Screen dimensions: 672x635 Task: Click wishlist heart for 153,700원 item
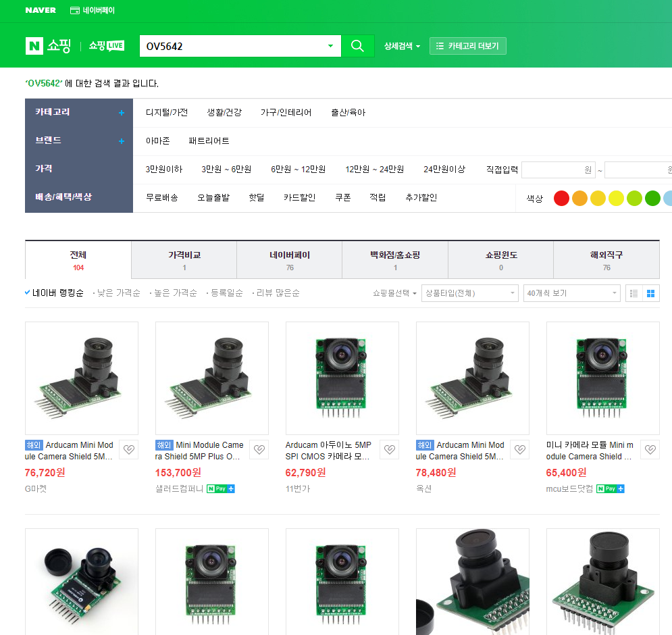point(259,449)
